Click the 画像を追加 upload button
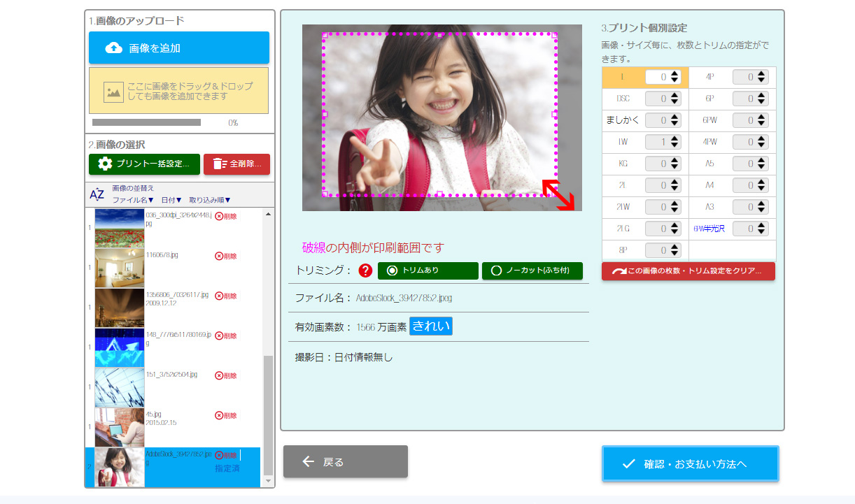Image resolution: width=855 pixels, height=504 pixels. tap(178, 48)
